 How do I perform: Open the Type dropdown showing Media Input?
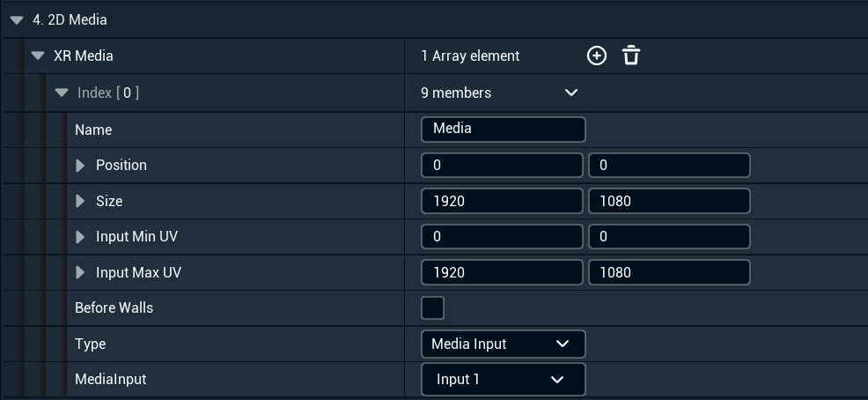(x=503, y=344)
